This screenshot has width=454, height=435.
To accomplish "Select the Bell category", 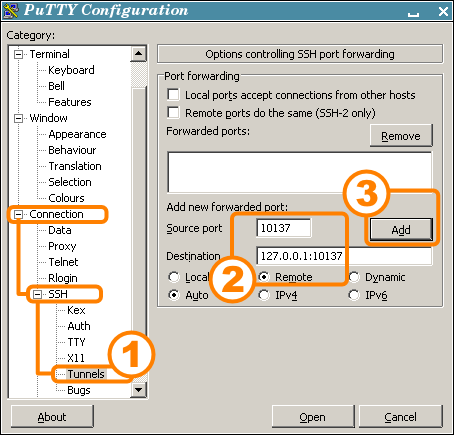I will click(x=56, y=86).
